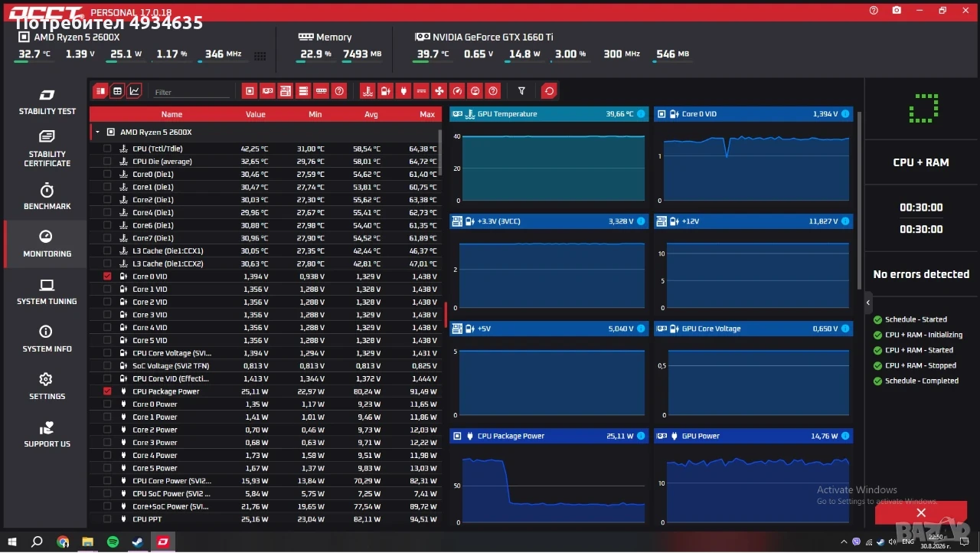Screen dimensions: 980x553
Task: Go to the Benchmark section
Action: pos(47,197)
